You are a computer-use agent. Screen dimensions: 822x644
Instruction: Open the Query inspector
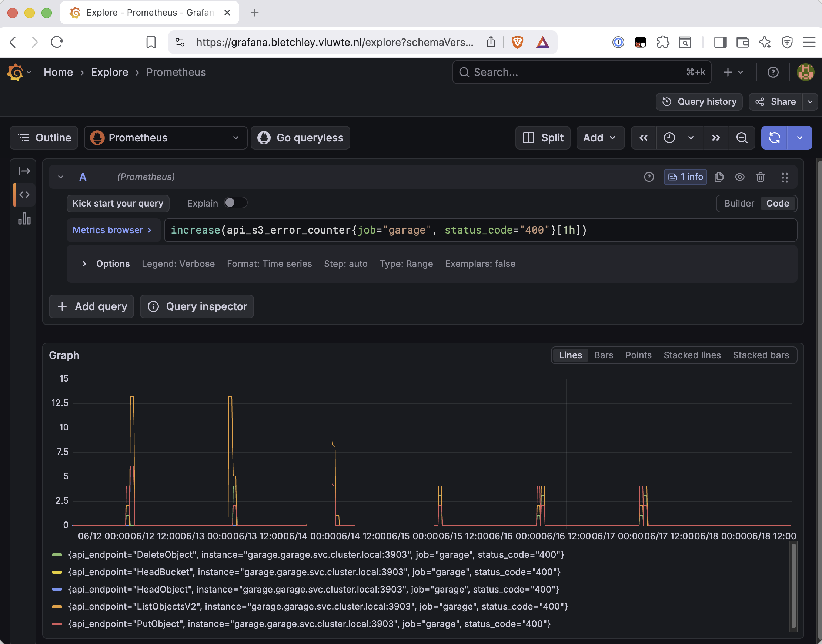click(197, 306)
